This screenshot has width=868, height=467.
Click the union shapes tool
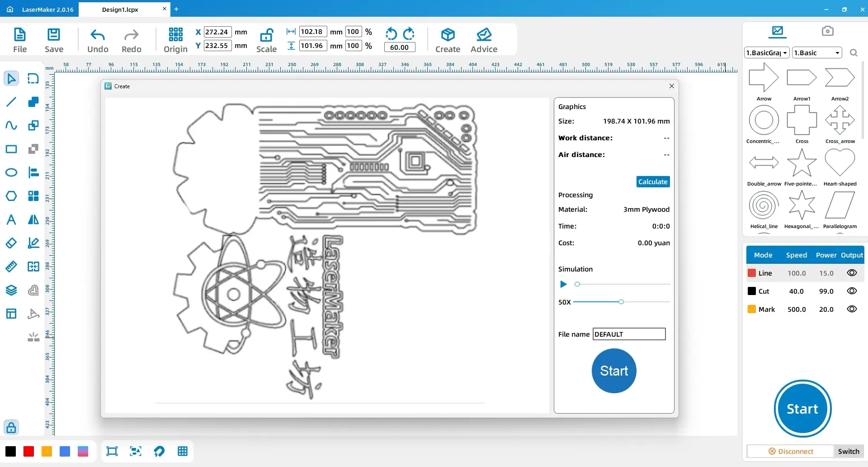(33, 102)
